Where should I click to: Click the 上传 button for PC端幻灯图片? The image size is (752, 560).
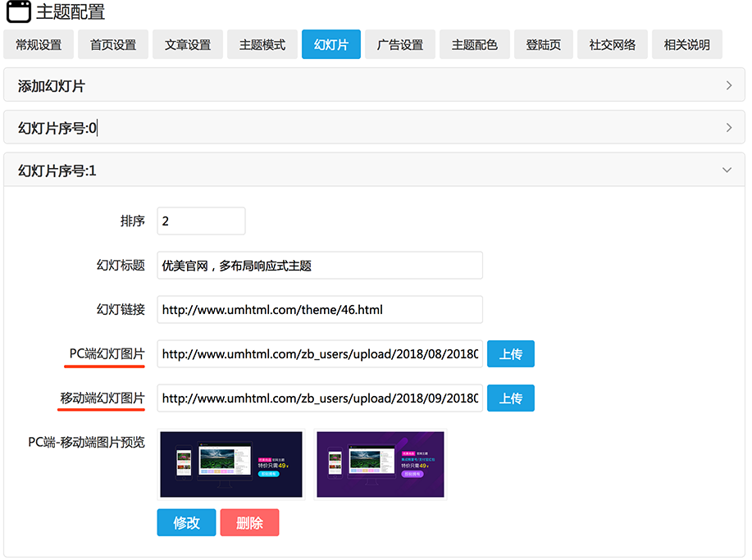tap(511, 354)
